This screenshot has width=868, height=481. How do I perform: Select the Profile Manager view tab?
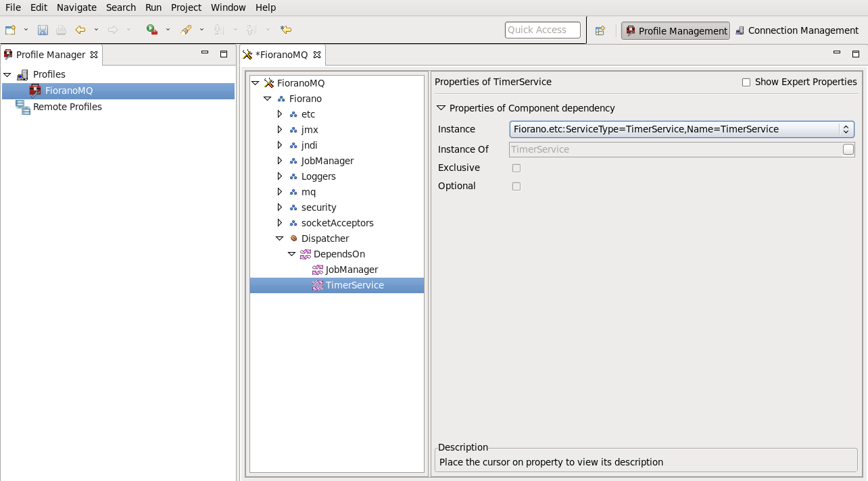pos(51,55)
